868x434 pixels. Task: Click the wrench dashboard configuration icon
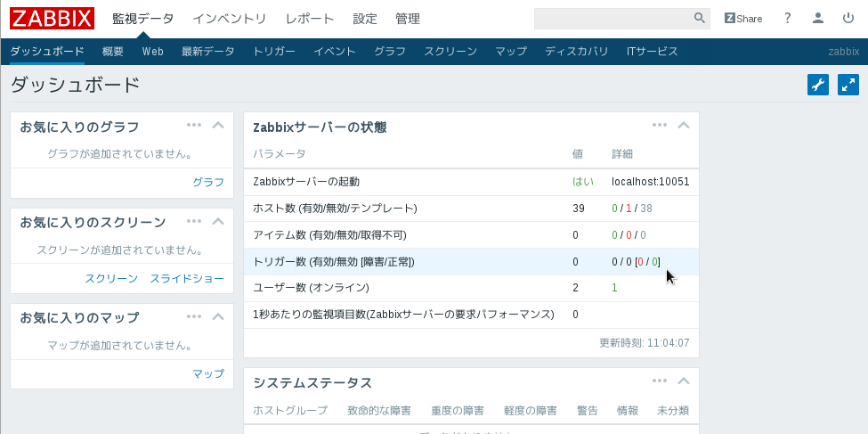(x=818, y=85)
